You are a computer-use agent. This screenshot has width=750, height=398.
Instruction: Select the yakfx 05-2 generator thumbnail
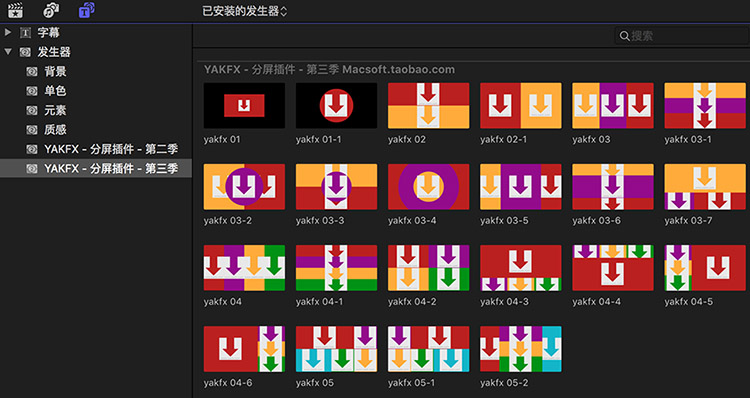tap(521, 349)
